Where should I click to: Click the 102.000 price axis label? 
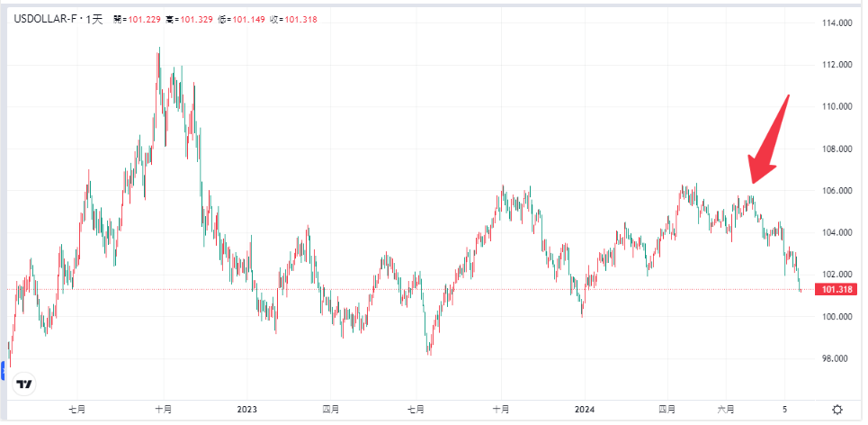pos(837,275)
